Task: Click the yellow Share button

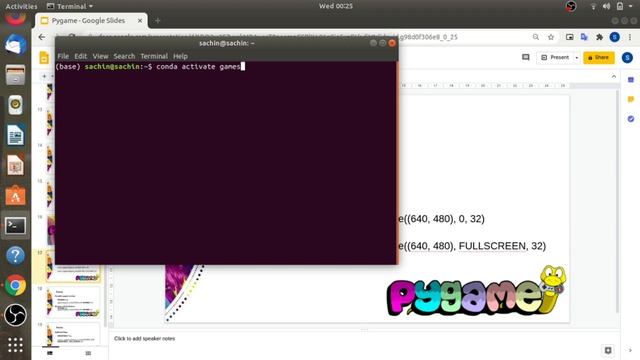Action: [599, 58]
